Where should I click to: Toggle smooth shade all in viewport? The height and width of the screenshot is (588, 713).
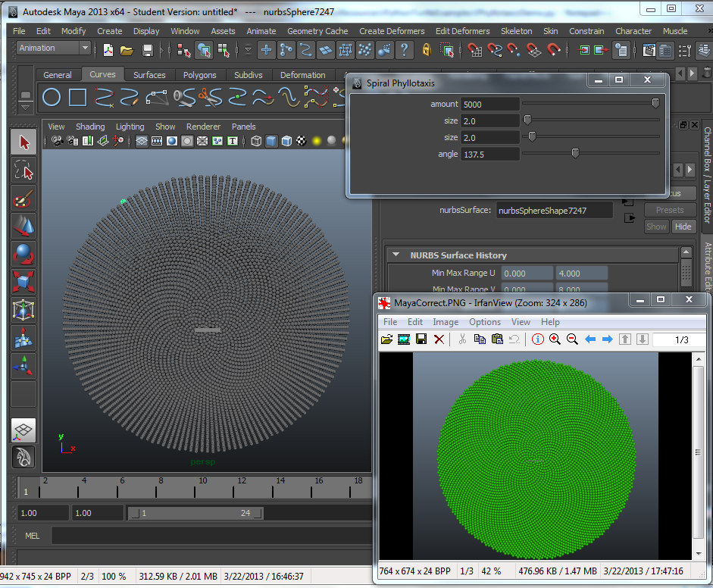point(271,141)
